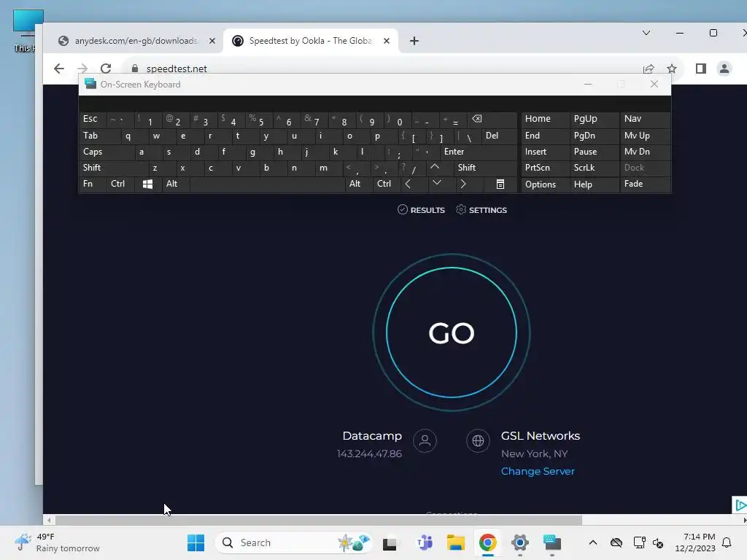Toggle ScrLk on the on-screen keyboard
Viewport: 747px width, 560px height.
(594, 168)
